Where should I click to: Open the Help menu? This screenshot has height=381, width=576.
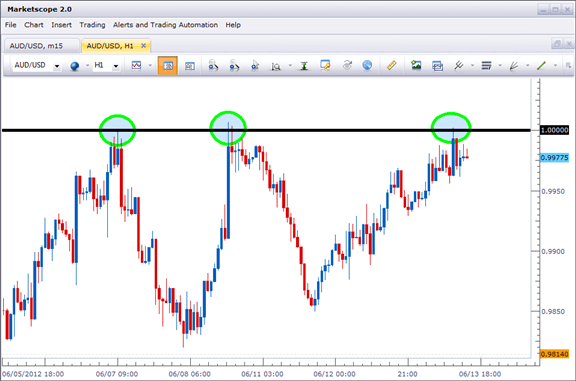tap(233, 25)
